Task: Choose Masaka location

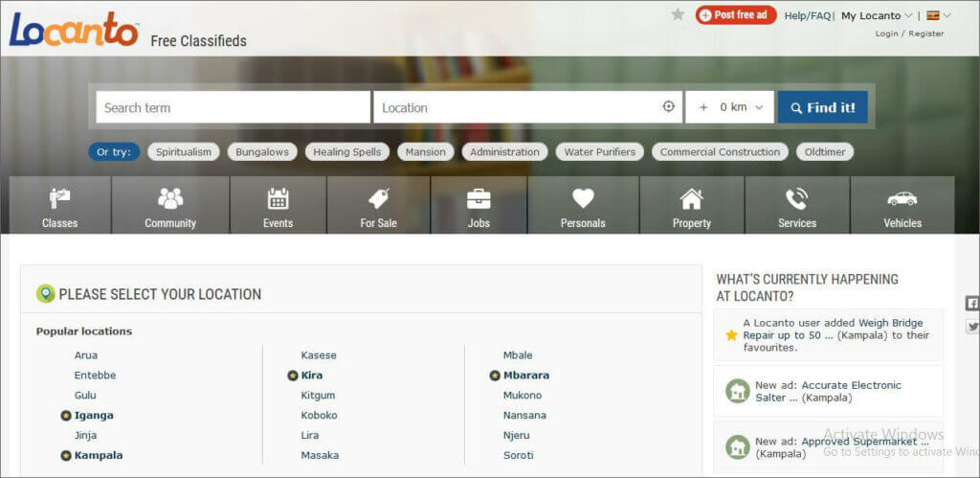Action: pos(320,455)
